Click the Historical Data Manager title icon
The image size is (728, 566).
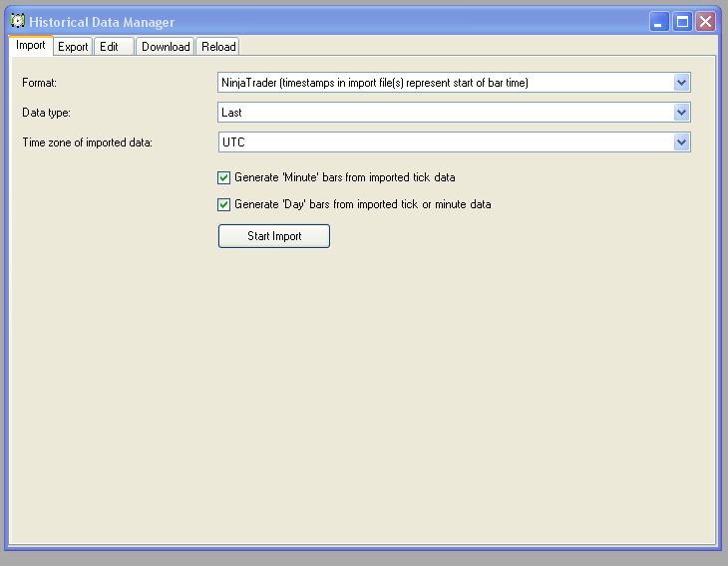pyautogui.click(x=18, y=21)
